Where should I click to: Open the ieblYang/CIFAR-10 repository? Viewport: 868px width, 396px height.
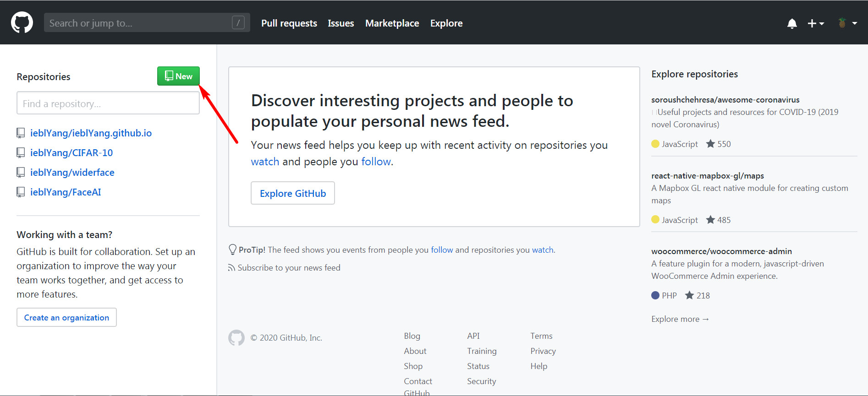pyautogui.click(x=71, y=153)
